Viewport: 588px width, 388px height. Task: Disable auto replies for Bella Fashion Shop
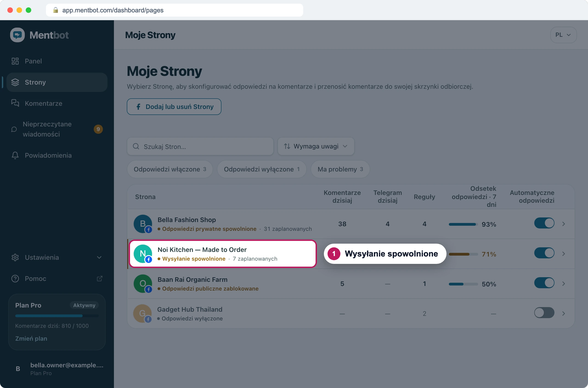(x=544, y=223)
